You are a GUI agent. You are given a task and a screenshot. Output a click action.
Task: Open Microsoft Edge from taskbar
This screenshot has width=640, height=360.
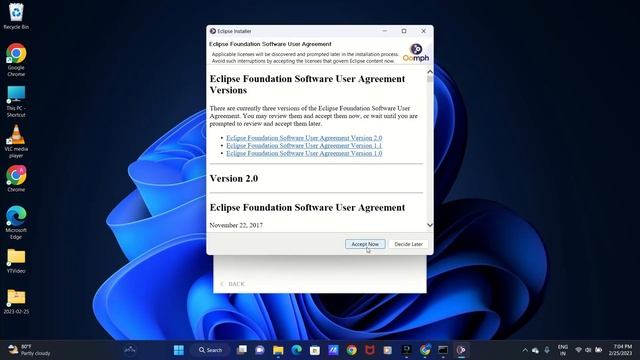point(297,350)
